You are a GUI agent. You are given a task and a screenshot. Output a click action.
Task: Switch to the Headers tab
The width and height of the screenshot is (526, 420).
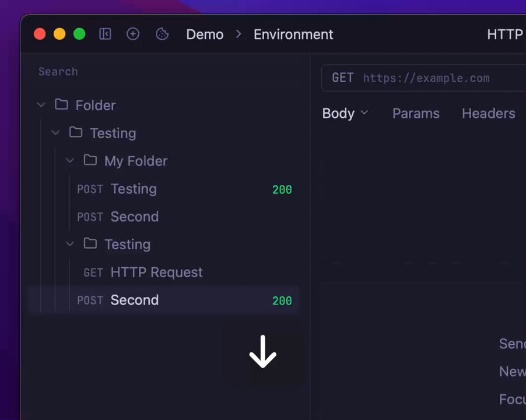(x=489, y=113)
